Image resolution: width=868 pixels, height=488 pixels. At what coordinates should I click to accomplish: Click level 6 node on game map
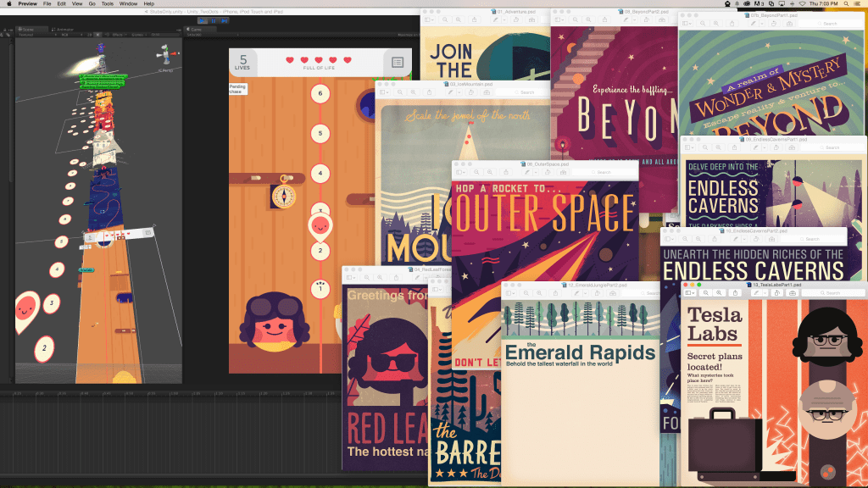click(320, 93)
